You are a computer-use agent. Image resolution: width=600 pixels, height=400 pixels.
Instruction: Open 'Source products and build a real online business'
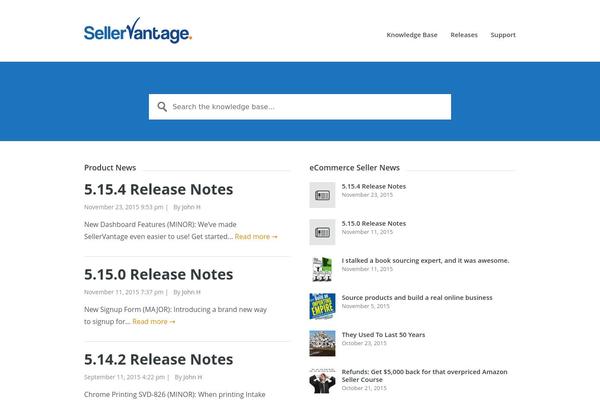click(417, 298)
